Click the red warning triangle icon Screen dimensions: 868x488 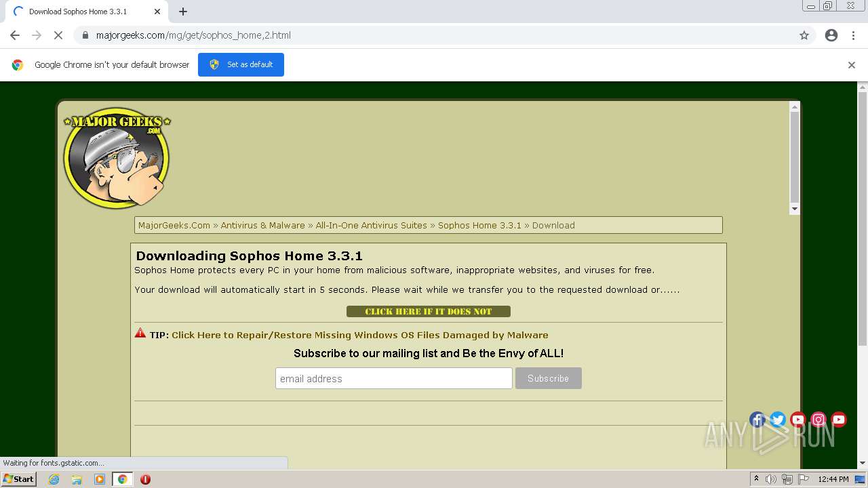[x=140, y=333]
